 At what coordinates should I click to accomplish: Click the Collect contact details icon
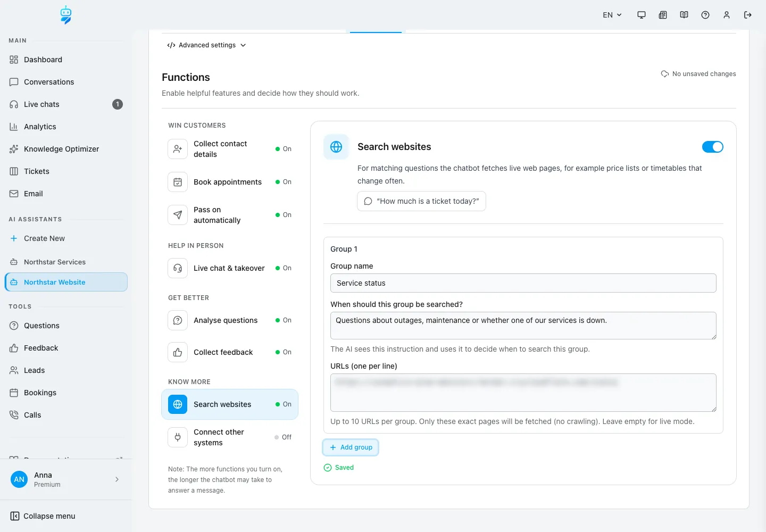click(178, 149)
